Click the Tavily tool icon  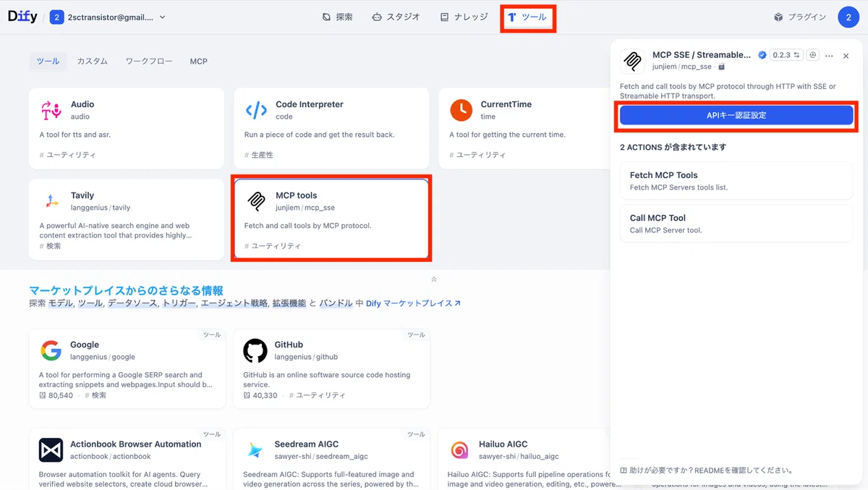pos(51,201)
